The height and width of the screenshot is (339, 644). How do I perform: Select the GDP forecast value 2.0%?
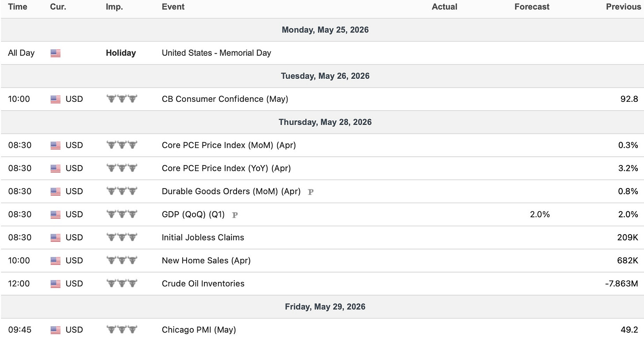coord(540,215)
